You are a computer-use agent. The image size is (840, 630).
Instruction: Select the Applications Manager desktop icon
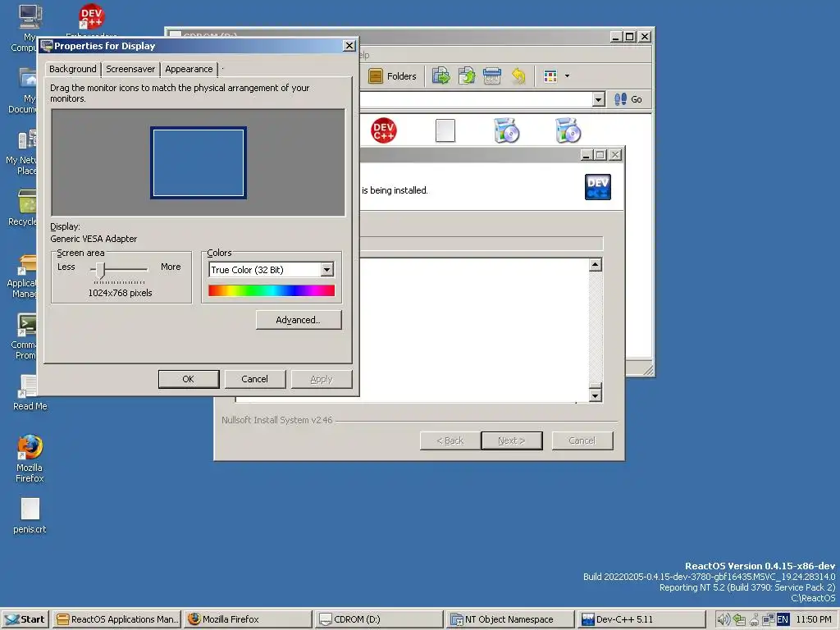point(24,276)
